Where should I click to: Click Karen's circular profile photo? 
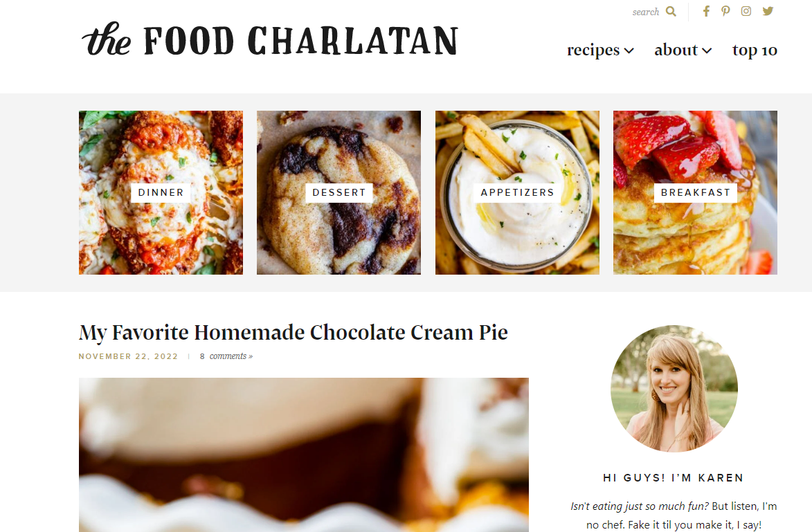point(674,389)
